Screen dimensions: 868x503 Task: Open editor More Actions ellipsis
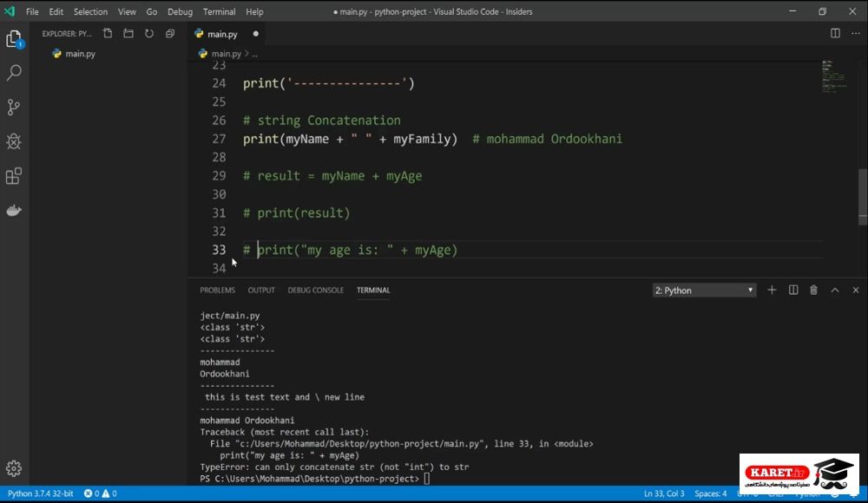pos(856,33)
